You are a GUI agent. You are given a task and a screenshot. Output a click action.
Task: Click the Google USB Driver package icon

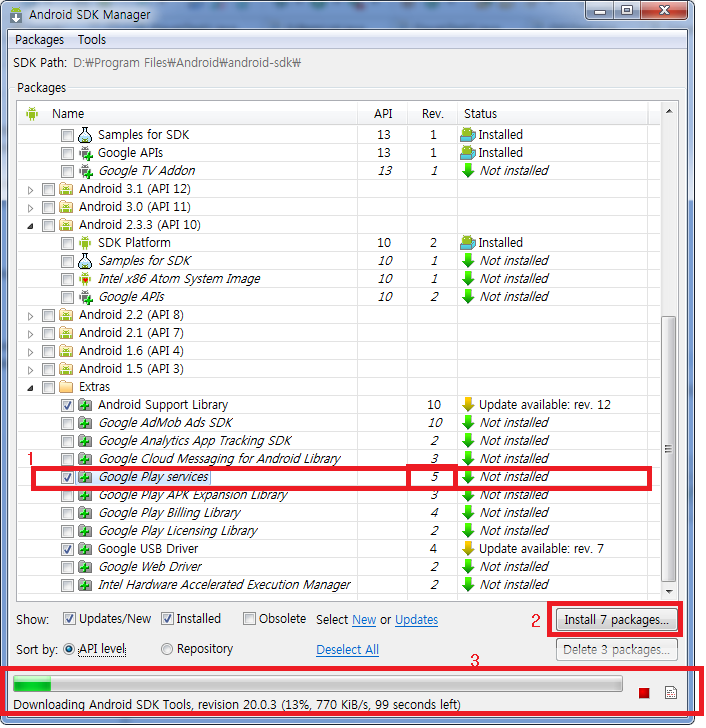pyautogui.click(x=84, y=549)
